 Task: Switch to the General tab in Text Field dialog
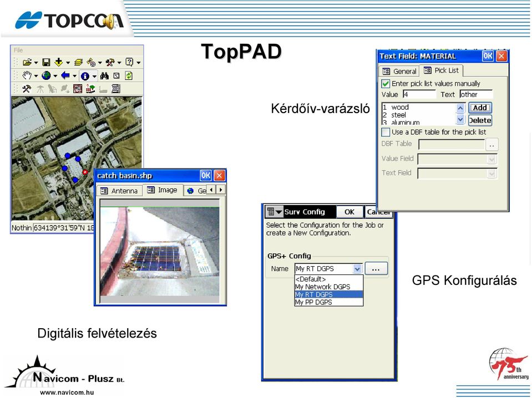399,71
